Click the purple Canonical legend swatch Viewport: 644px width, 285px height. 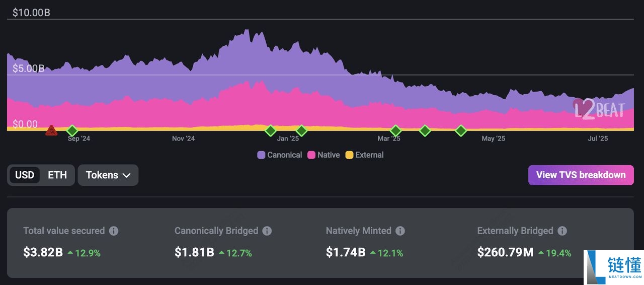pos(261,155)
